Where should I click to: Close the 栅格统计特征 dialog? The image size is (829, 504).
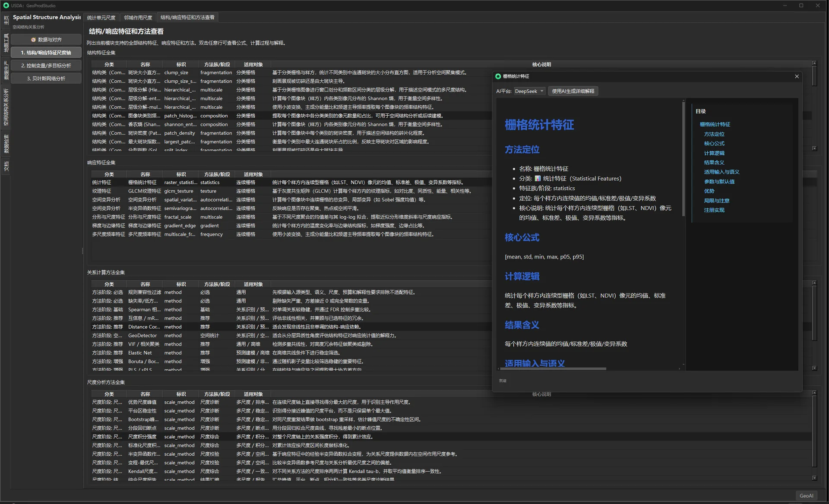tap(797, 76)
